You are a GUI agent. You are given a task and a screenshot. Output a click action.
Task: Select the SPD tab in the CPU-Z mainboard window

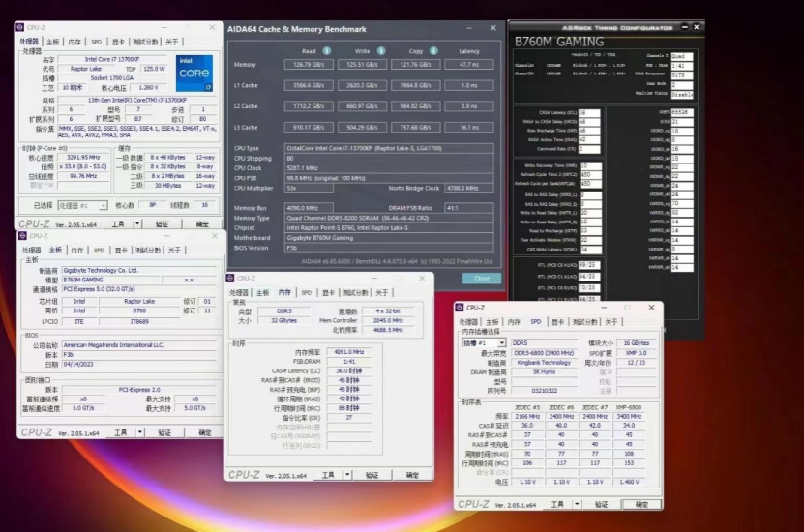[99, 251]
